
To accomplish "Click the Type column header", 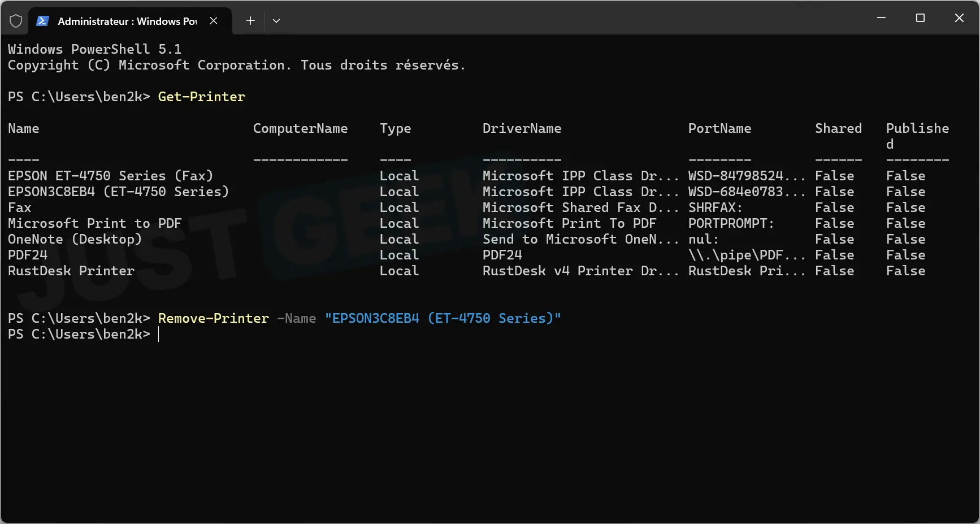I will [396, 128].
